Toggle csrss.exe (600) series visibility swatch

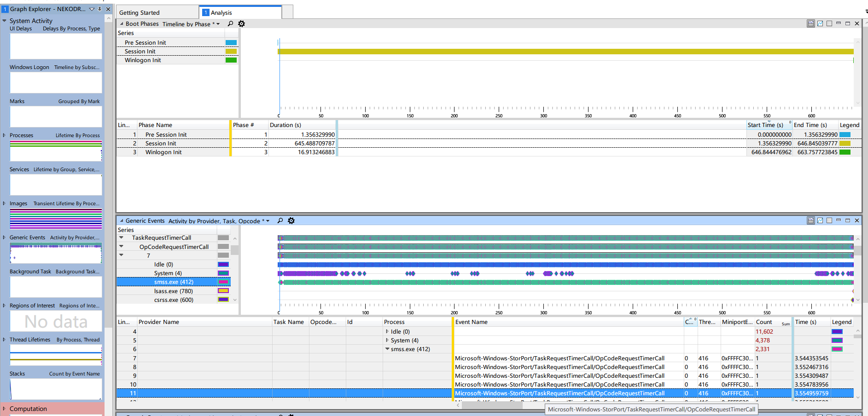tap(223, 300)
